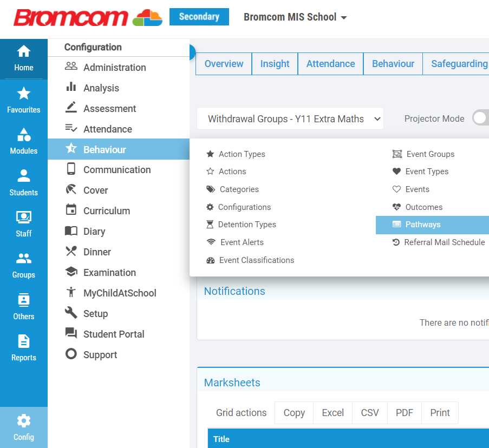Click the Diary book icon

71,230
